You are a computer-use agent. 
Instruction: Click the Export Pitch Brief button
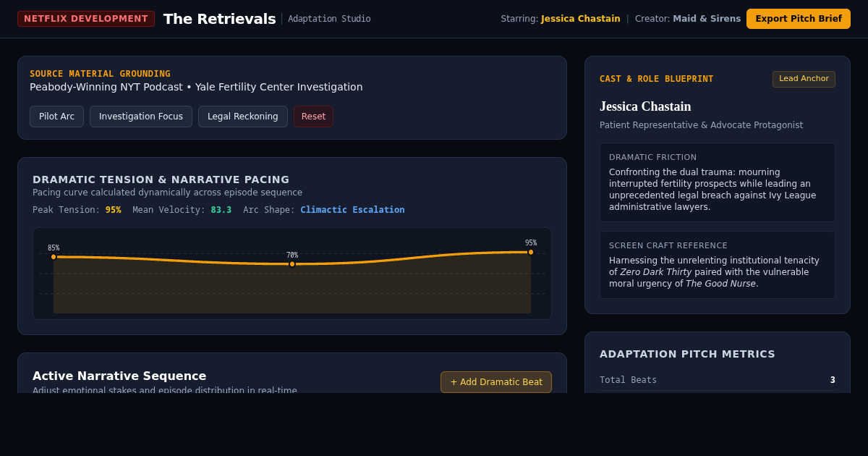pos(799,19)
